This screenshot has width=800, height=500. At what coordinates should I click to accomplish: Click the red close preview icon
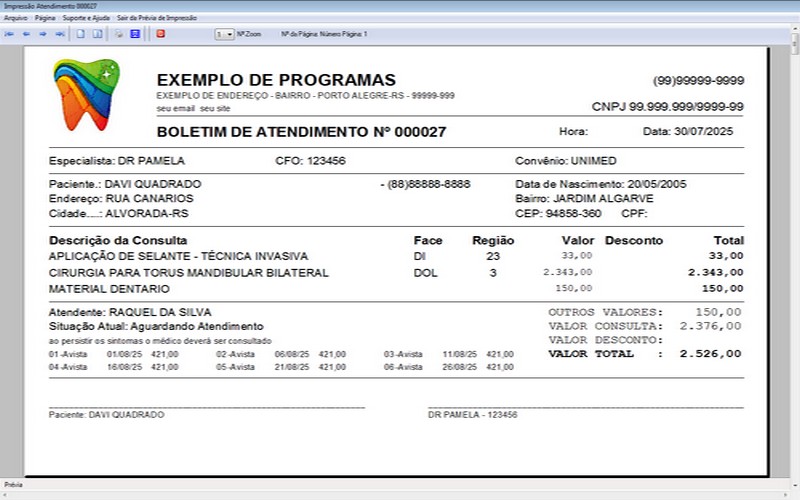click(160, 34)
